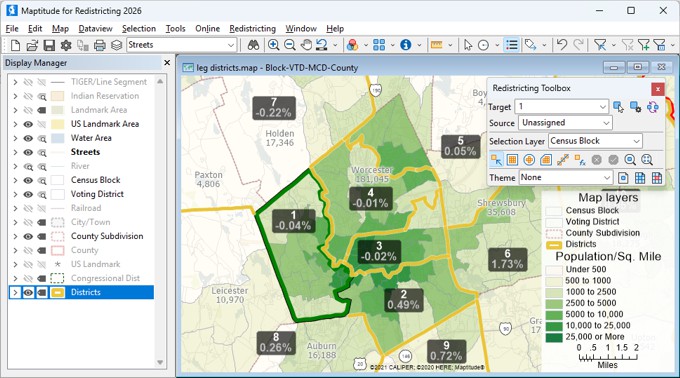Screen dimensions: 680x378
Task: Toggle the Districts layer eye icon
Action: (x=28, y=293)
